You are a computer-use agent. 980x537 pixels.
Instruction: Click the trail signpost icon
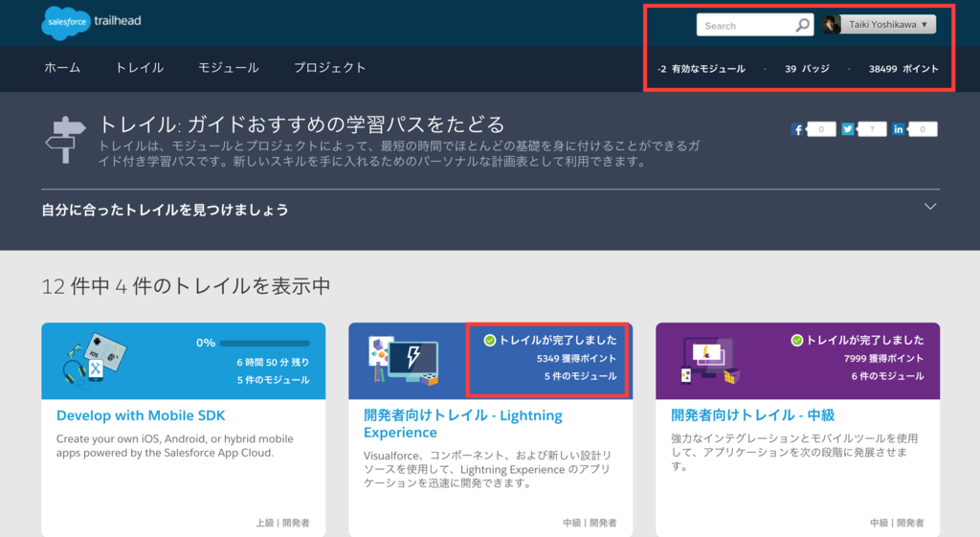coord(65,140)
